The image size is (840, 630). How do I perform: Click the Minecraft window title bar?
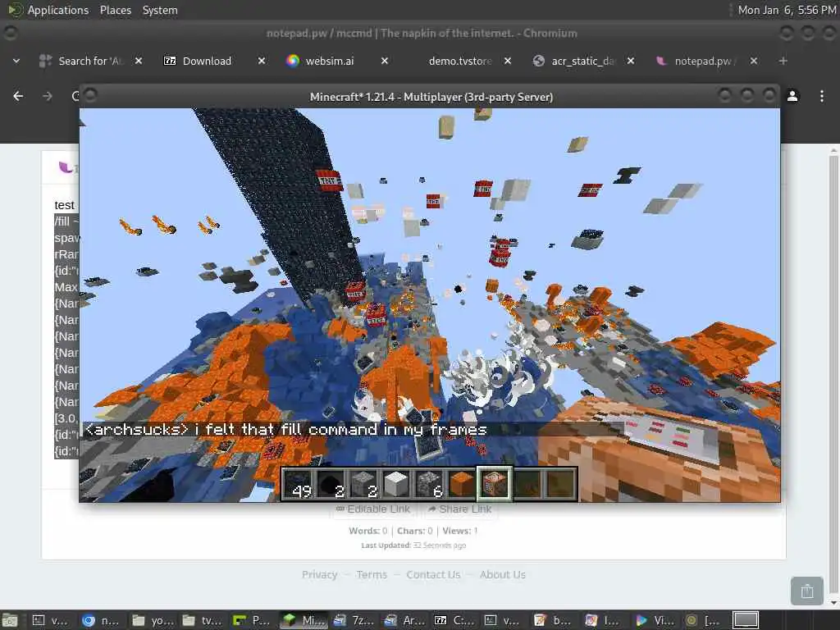(x=431, y=97)
